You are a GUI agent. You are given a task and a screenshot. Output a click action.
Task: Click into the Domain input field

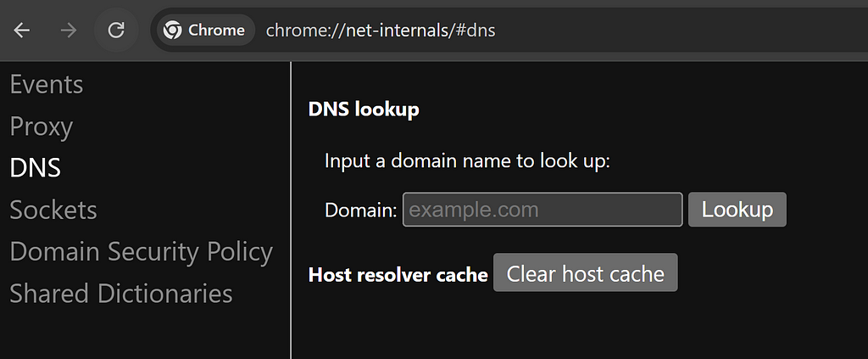click(542, 210)
